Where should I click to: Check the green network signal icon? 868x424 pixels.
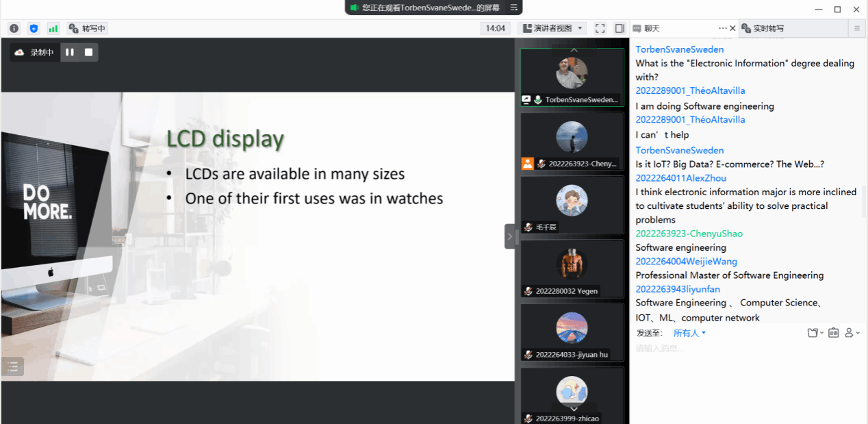pos(53,29)
